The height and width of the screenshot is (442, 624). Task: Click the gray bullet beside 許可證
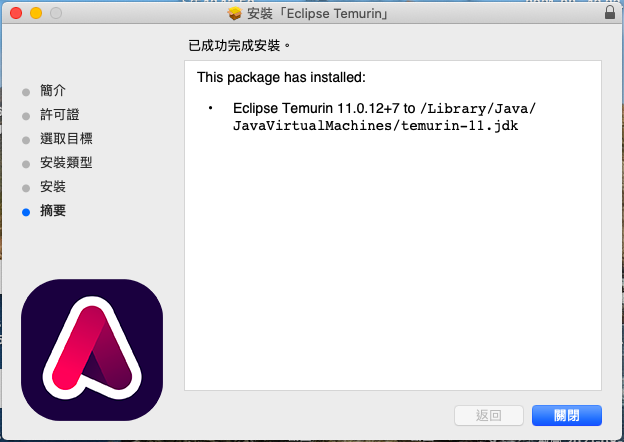[26, 116]
